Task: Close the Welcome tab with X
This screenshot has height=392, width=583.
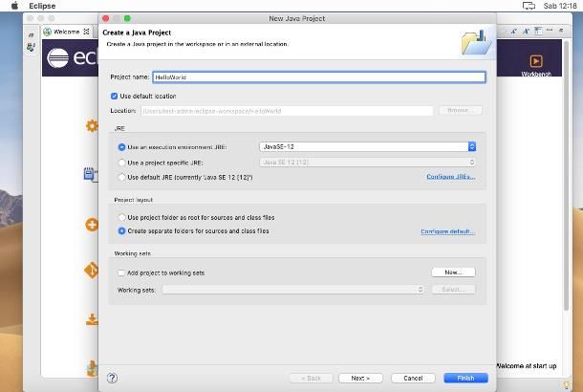Action: click(x=86, y=32)
